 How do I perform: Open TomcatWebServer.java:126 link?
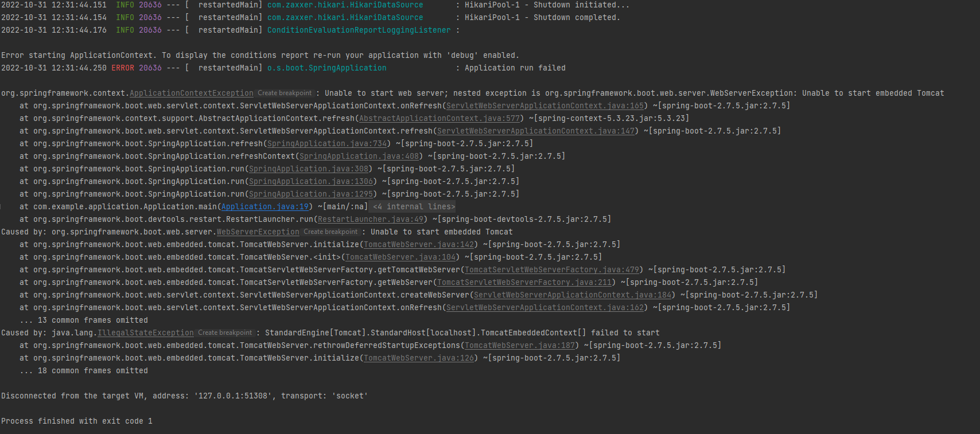coord(418,358)
